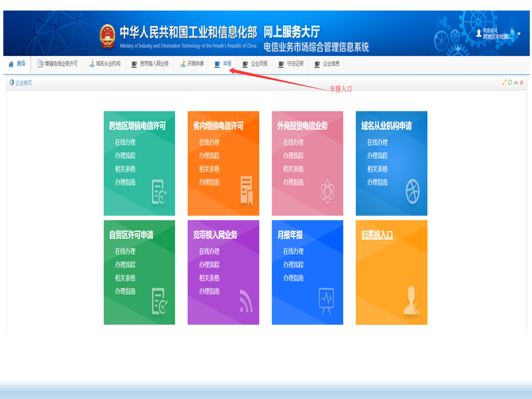Open the 守法证明 menu
Viewport: 532px width, 399px height.
(291, 64)
